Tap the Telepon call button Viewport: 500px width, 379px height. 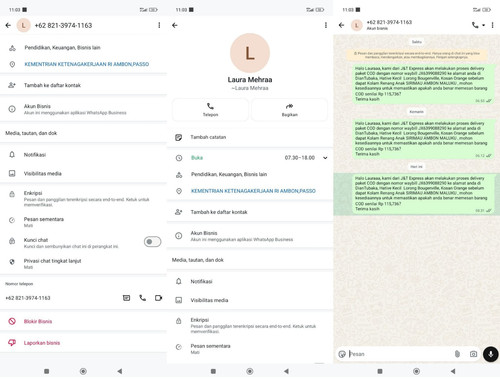click(210, 110)
